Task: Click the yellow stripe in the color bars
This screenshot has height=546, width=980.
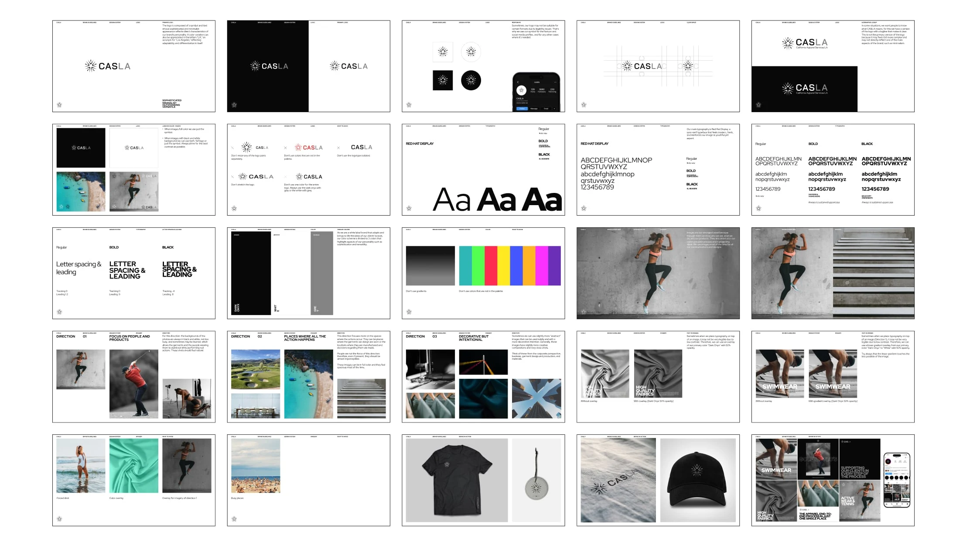Action: tap(503, 266)
